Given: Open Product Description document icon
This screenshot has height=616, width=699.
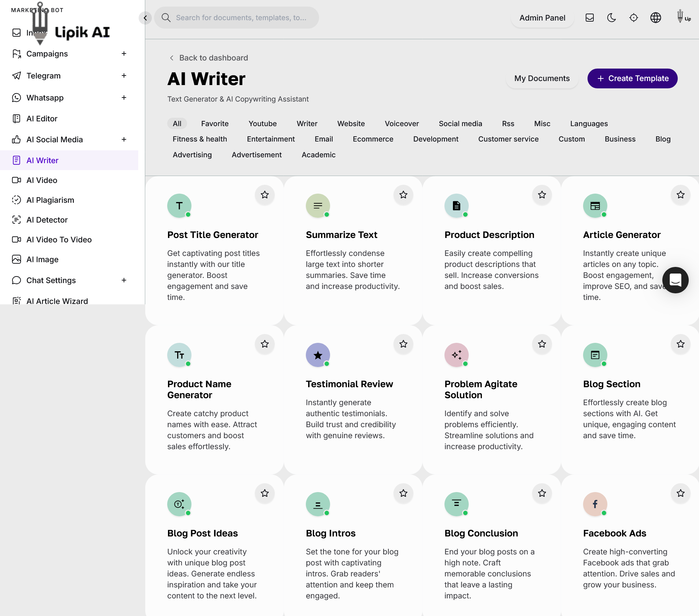Looking at the screenshot, I should [457, 206].
